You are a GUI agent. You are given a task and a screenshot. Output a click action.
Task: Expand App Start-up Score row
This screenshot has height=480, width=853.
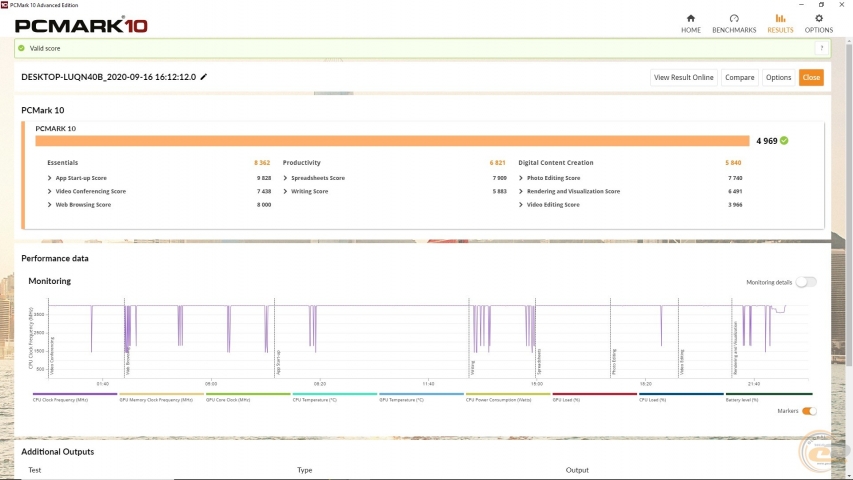point(50,178)
